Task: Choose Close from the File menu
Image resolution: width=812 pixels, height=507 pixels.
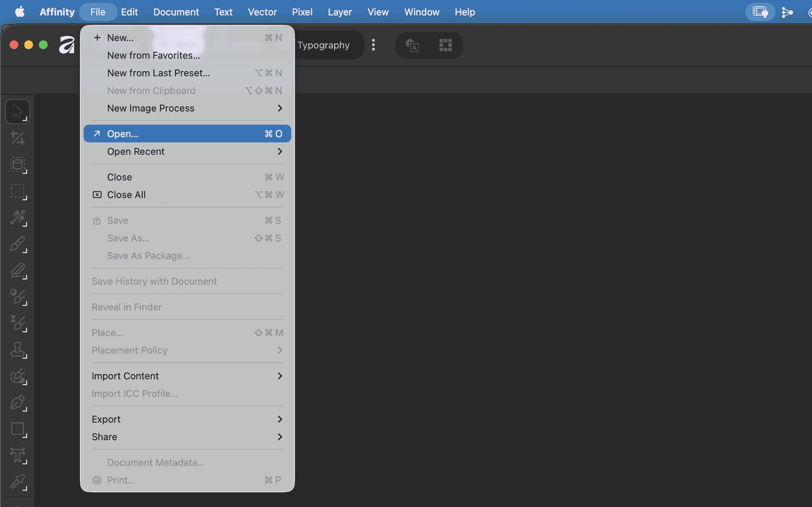Action: point(187,177)
